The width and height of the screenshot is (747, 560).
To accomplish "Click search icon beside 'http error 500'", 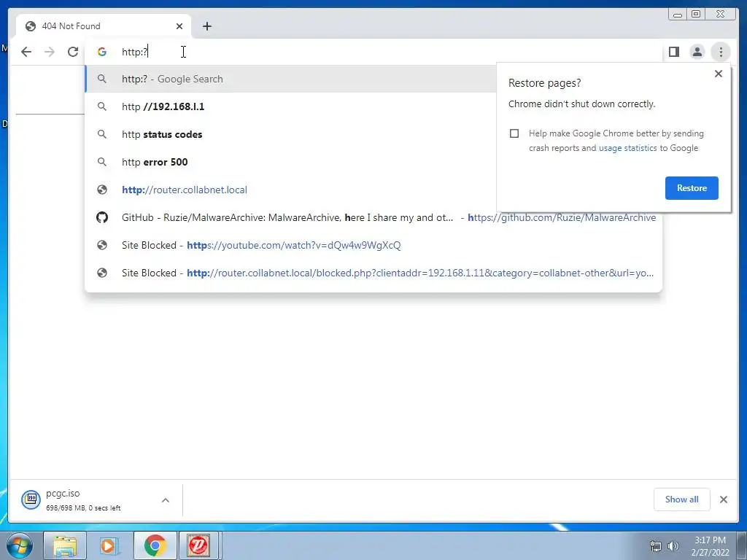I will point(102,162).
